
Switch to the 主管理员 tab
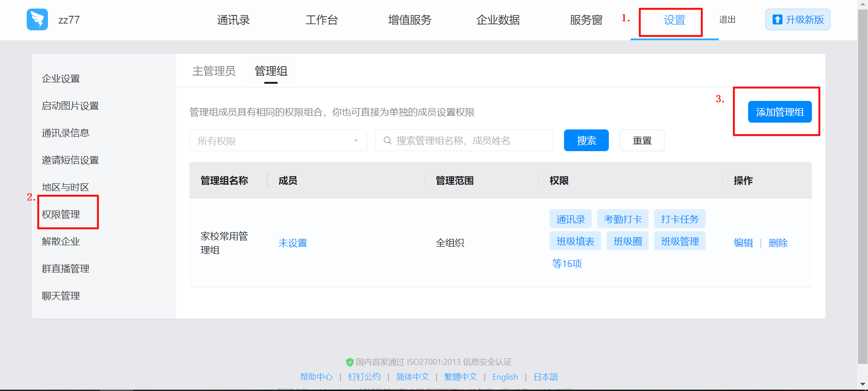coord(214,71)
